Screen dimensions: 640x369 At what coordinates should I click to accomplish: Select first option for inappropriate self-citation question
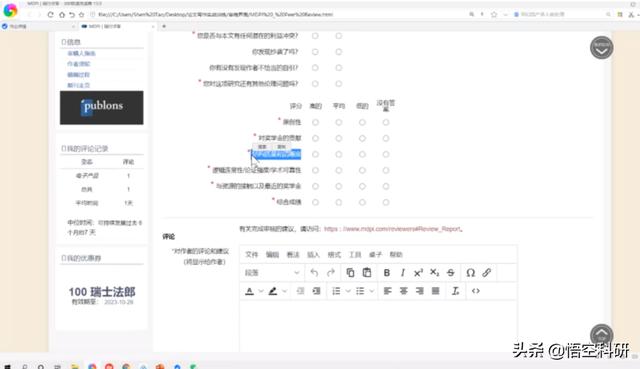pyautogui.click(x=315, y=68)
